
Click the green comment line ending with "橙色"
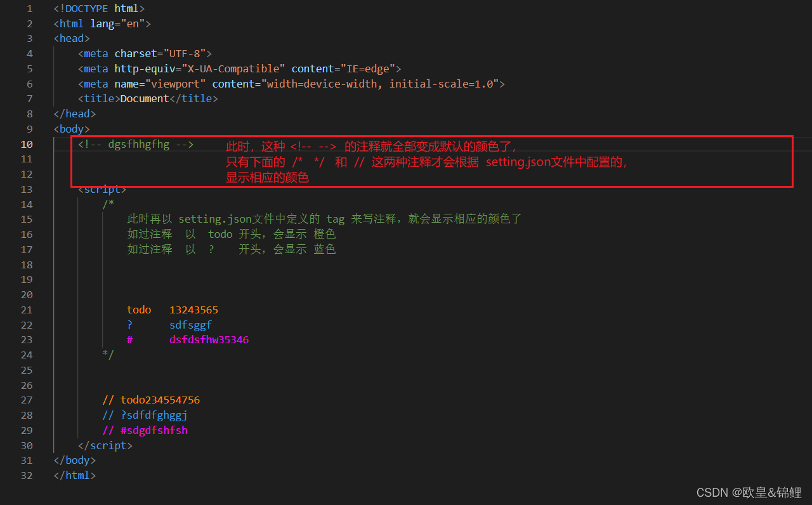[232, 235]
